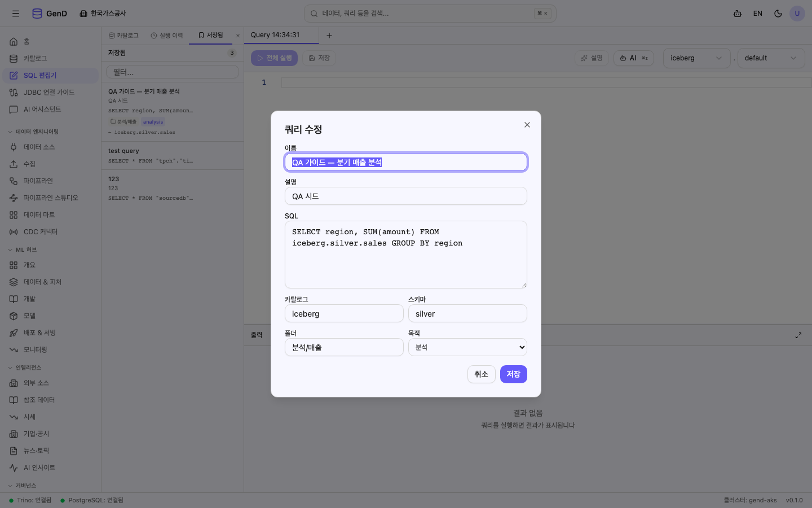Screen dimensions: 812x508
Task: Click the 설명 explain button
Action: point(592,58)
